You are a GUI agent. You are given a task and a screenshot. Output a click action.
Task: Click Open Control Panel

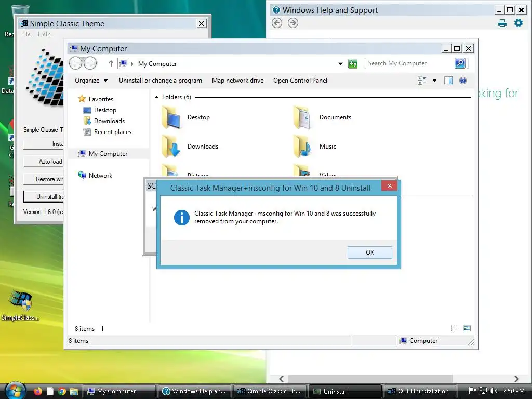(300, 81)
